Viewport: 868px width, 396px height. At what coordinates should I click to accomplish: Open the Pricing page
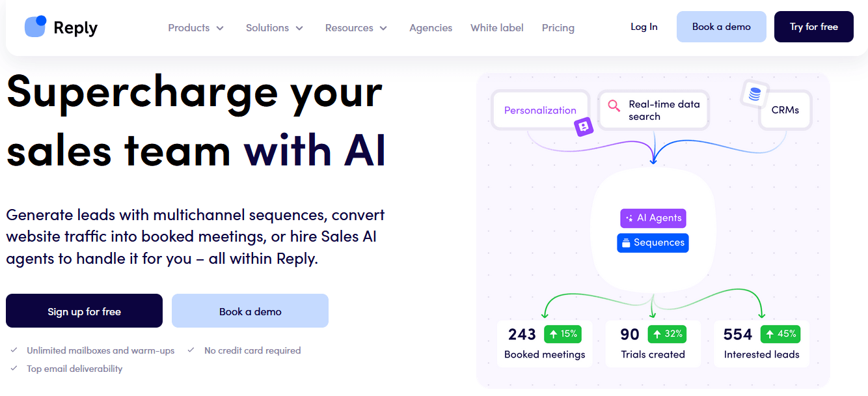coord(558,27)
